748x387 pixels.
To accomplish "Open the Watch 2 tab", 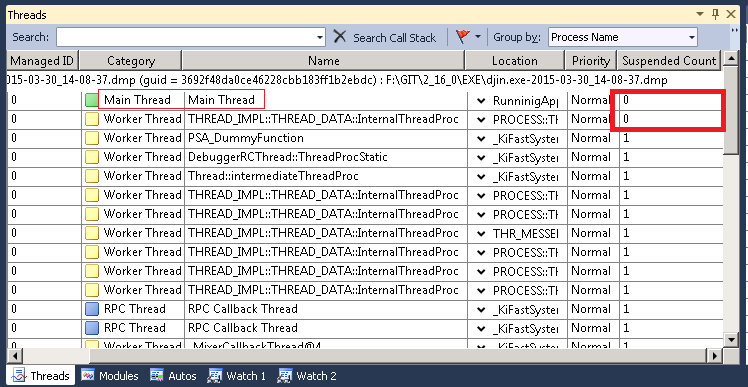I will 307,376.
